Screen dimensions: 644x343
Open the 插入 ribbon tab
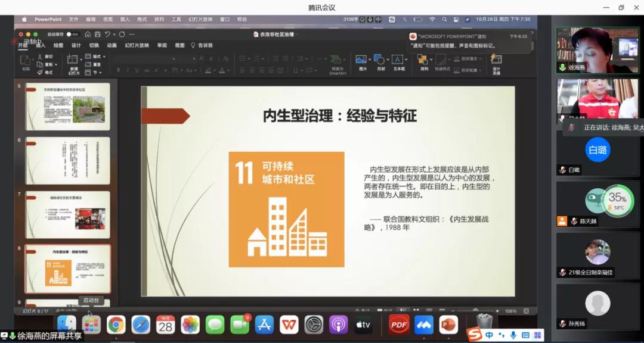(x=41, y=45)
